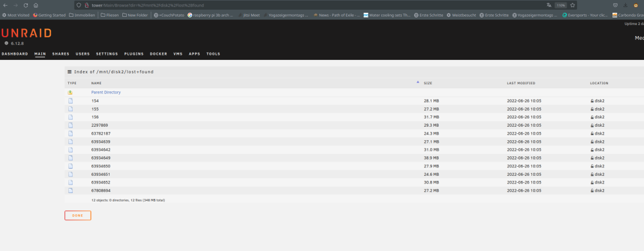Click the file icon for entry 156
The height and width of the screenshot is (251, 644).
[70, 117]
